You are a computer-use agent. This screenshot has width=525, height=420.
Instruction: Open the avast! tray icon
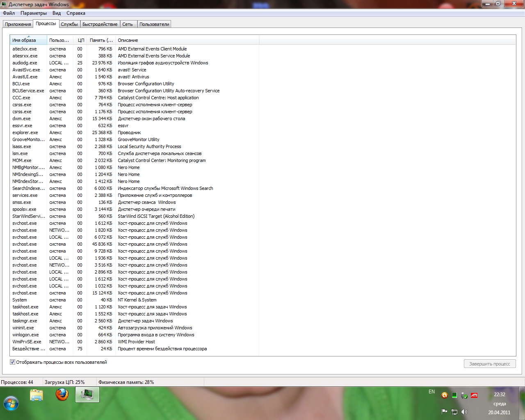pyautogui.click(x=444, y=395)
